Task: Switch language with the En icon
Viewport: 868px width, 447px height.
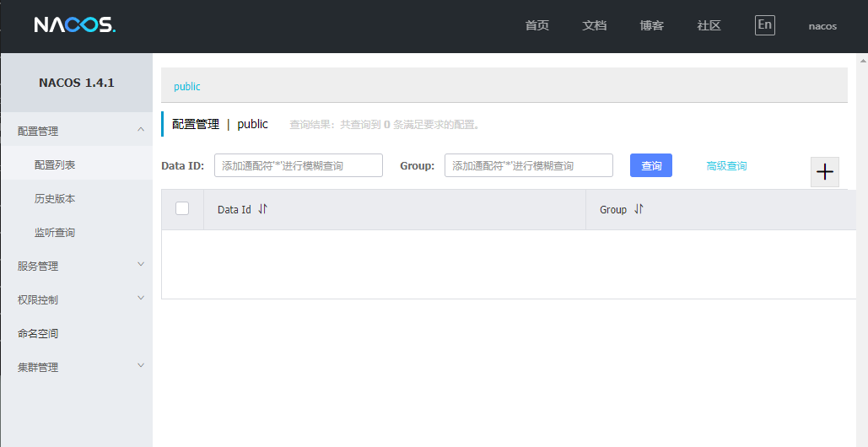Action: click(x=764, y=25)
